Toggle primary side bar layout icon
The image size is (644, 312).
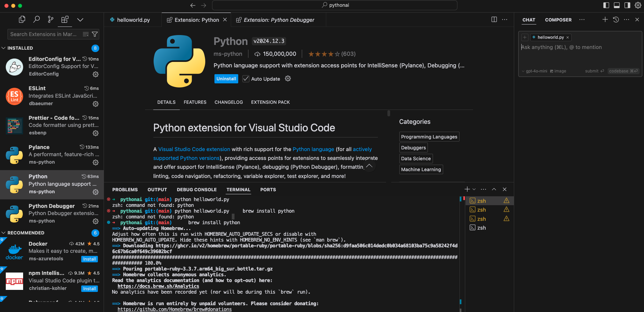pyautogui.click(x=606, y=5)
